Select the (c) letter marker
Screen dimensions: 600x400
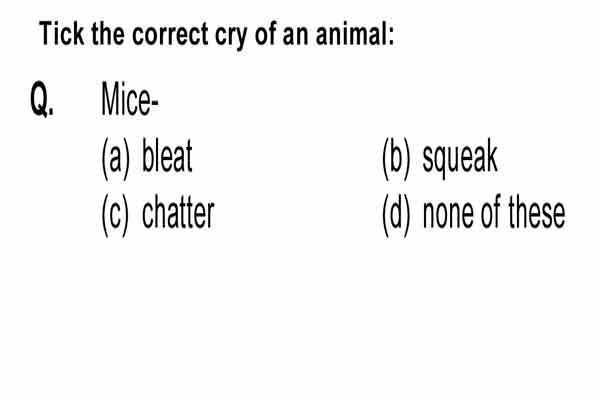[x=115, y=215]
